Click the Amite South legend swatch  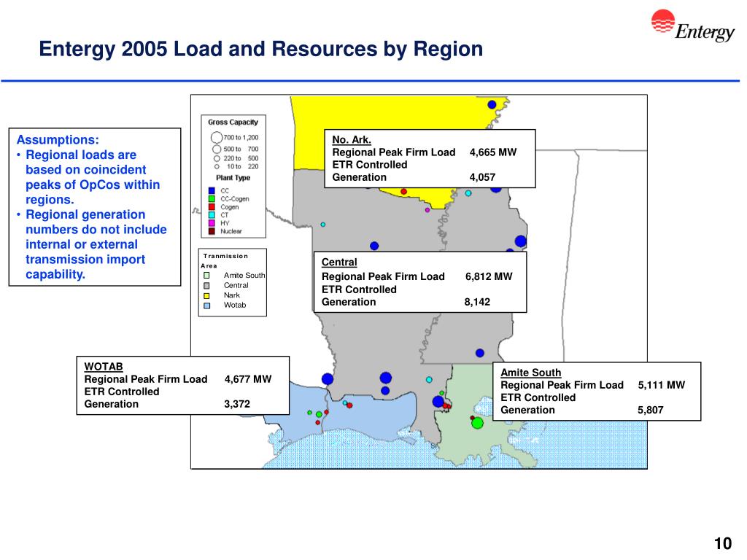click(206, 275)
